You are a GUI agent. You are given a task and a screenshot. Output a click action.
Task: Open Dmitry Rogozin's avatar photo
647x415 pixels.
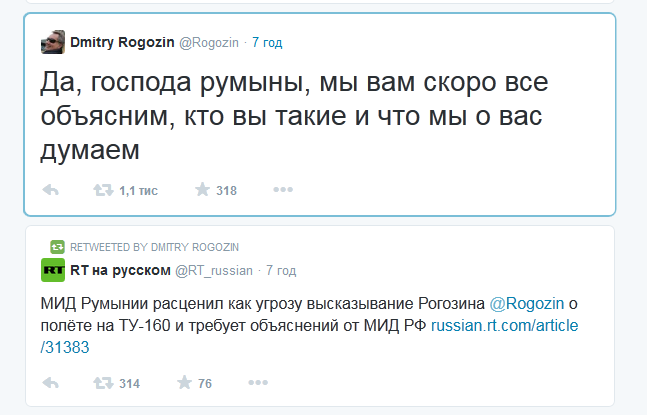tap(53, 42)
